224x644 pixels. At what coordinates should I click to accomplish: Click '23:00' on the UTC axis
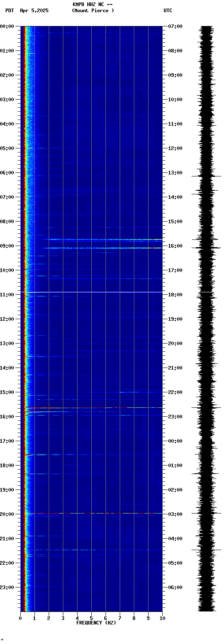[x=175, y=417]
